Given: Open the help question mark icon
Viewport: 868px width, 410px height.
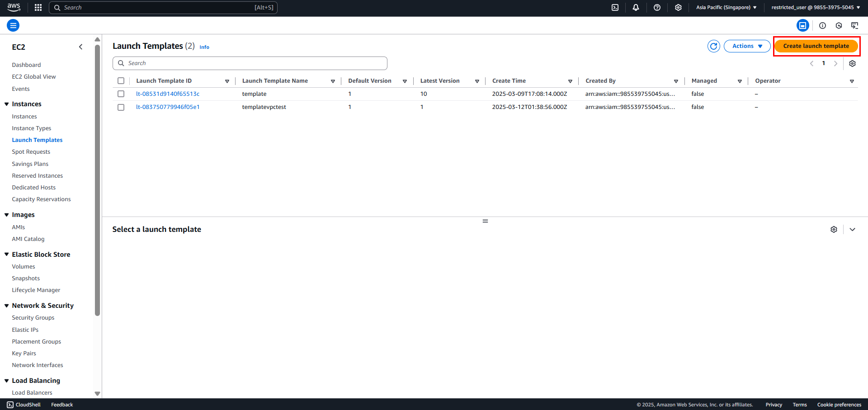Looking at the screenshot, I should point(657,8).
